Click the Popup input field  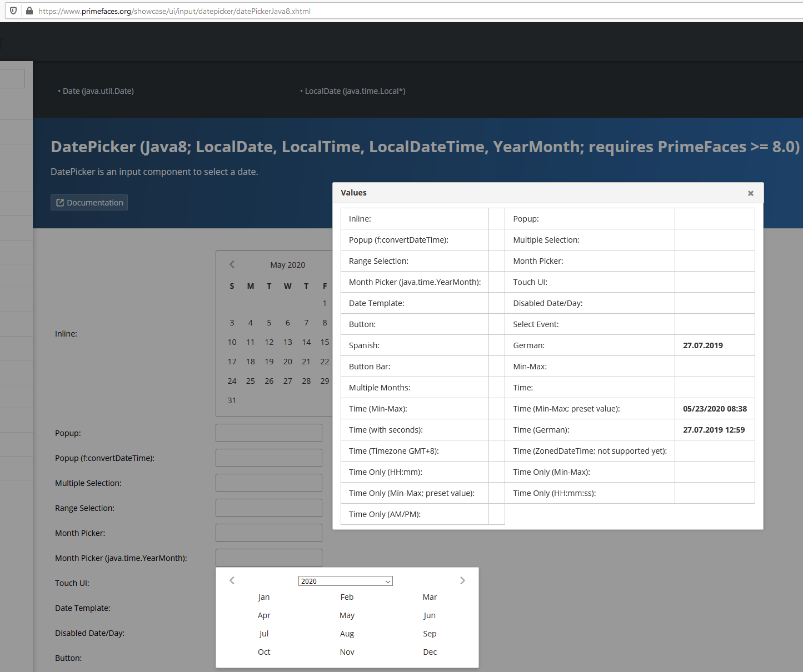(x=268, y=433)
